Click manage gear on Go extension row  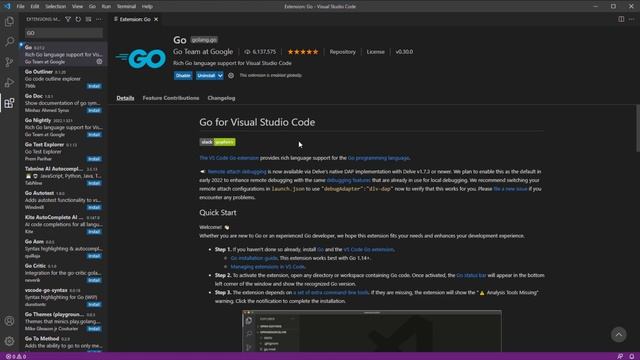pos(99,62)
